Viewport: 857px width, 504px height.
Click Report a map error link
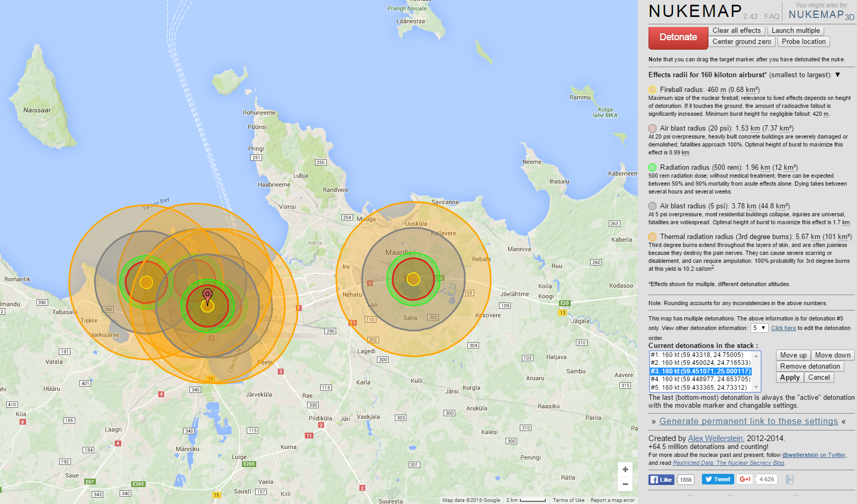612,500
